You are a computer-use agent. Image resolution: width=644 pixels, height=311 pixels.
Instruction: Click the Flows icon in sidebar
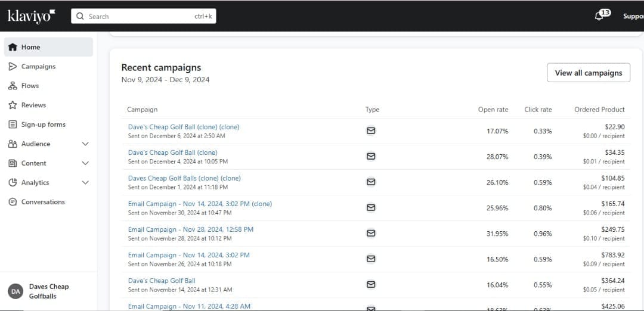tap(13, 86)
